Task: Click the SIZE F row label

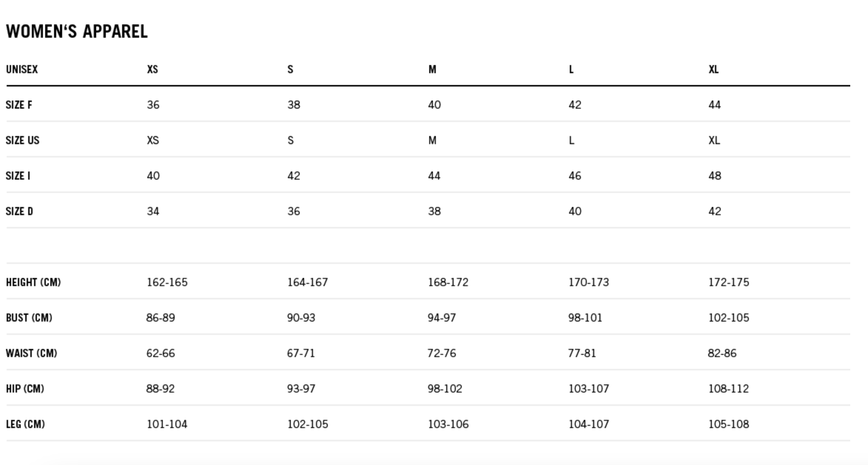Action: pyautogui.click(x=19, y=105)
